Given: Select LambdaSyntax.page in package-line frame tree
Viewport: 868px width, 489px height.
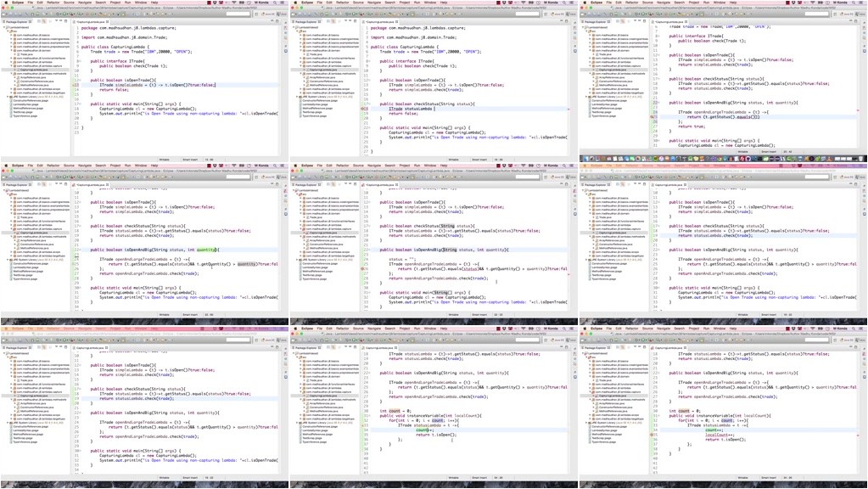Looking at the screenshot, I should point(25,104).
